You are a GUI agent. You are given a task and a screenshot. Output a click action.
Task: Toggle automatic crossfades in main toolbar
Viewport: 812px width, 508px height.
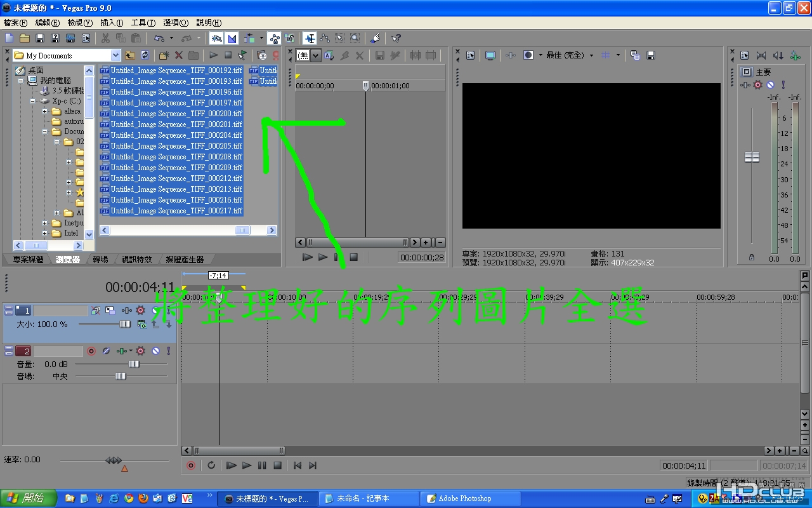[x=232, y=38]
